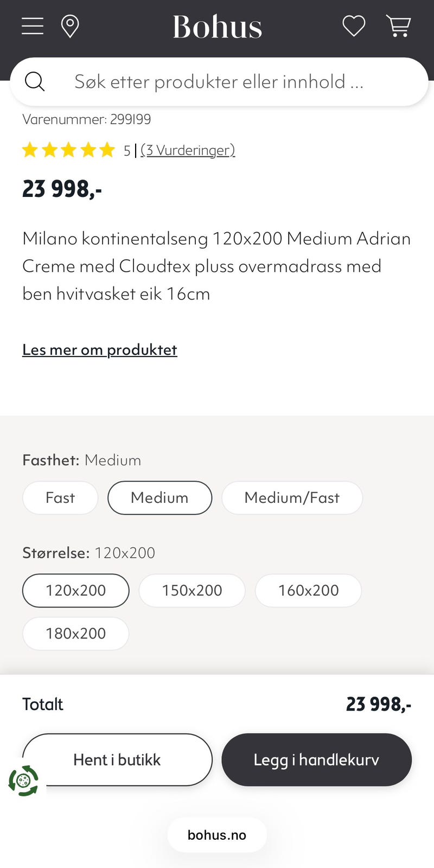Image resolution: width=434 pixels, height=868 pixels.
Task: Select Fast firmness option
Action: tap(60, 498)
